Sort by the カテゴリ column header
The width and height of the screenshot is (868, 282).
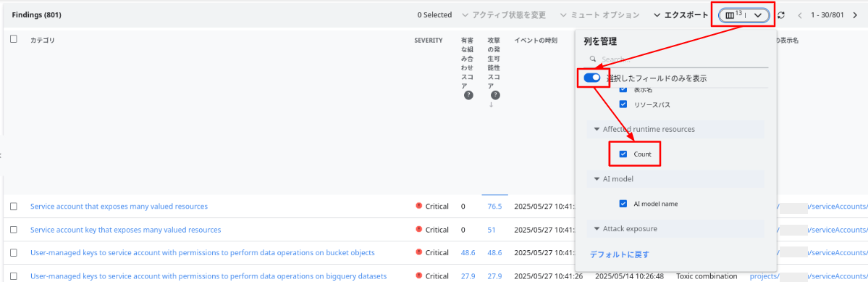[x=42, y=41]
